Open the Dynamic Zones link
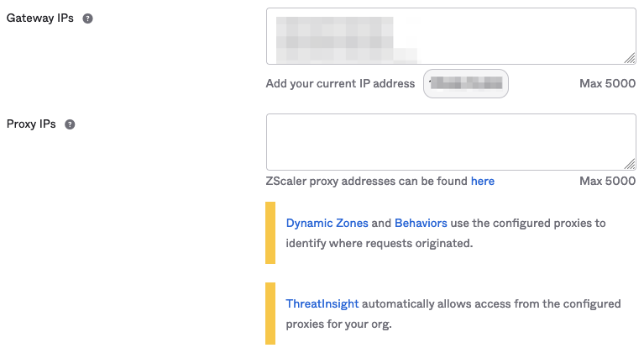Image resolution: width=644 pixels, height=348 pixels. (327, 223)
